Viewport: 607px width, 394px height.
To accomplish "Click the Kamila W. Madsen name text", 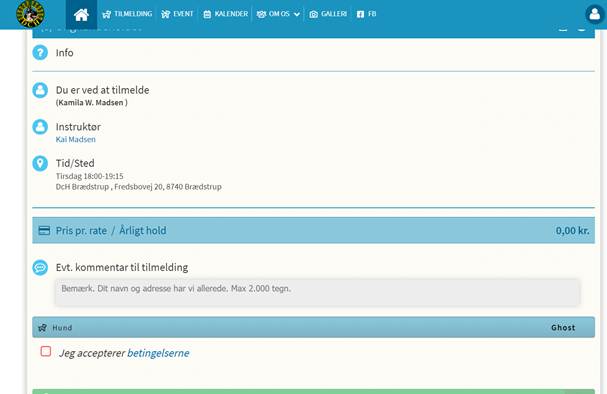I will point(91,103).
